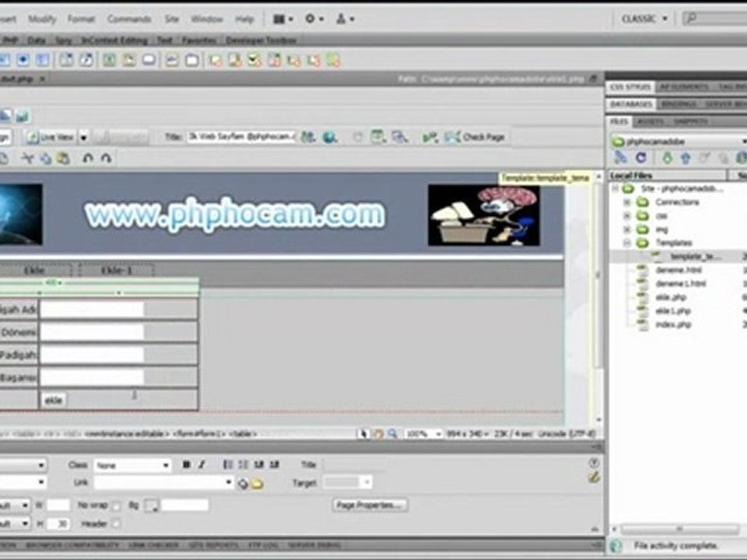Click the cartoon computer image in header

tap(483, 215)
